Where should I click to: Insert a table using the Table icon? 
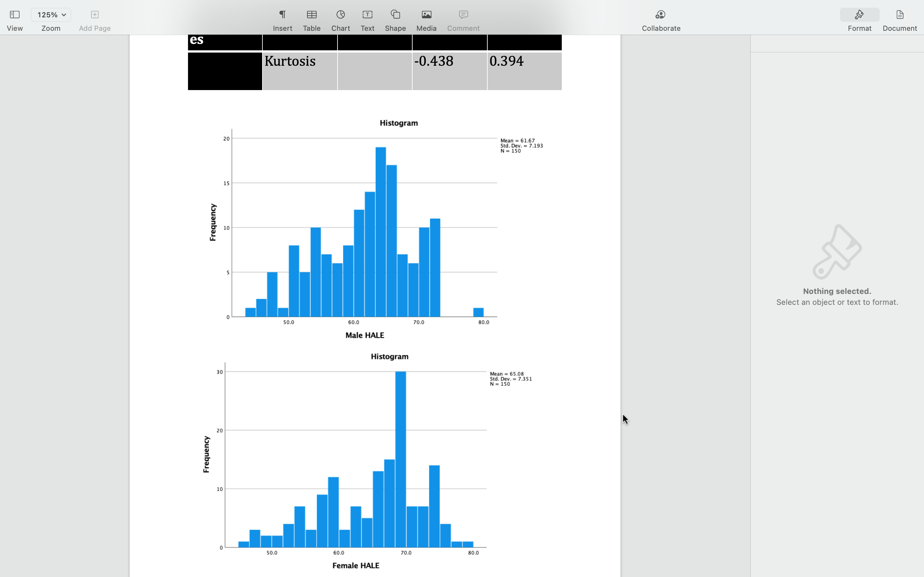pos(312,14)
